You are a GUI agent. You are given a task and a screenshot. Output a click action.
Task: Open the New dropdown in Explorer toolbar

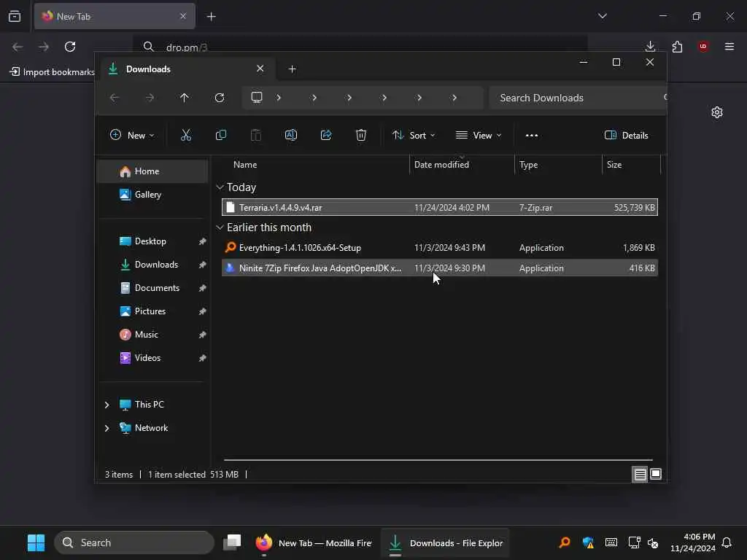(132, 135)
